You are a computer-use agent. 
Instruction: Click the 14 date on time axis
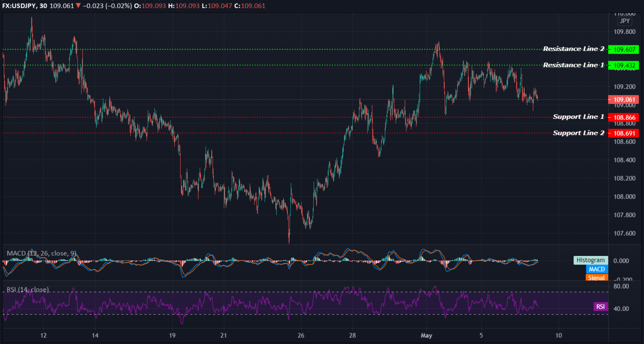[95, 335]
